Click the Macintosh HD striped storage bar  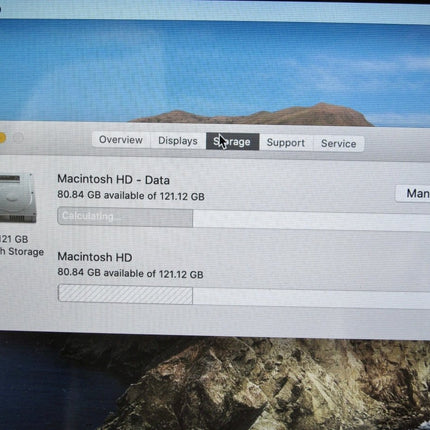[243, 295]
